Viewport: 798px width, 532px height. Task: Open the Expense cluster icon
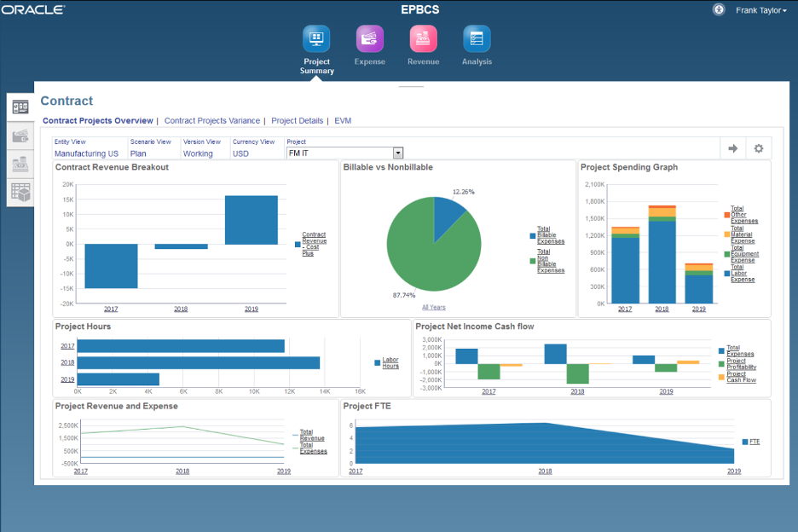[369, 38]
